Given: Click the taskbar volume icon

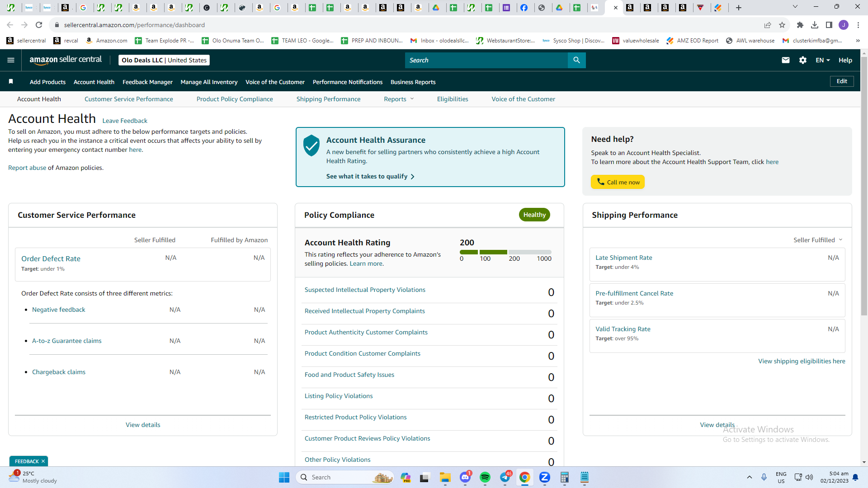Looking at the screenshot, I should pyautogui.click(x=809, y=477).
